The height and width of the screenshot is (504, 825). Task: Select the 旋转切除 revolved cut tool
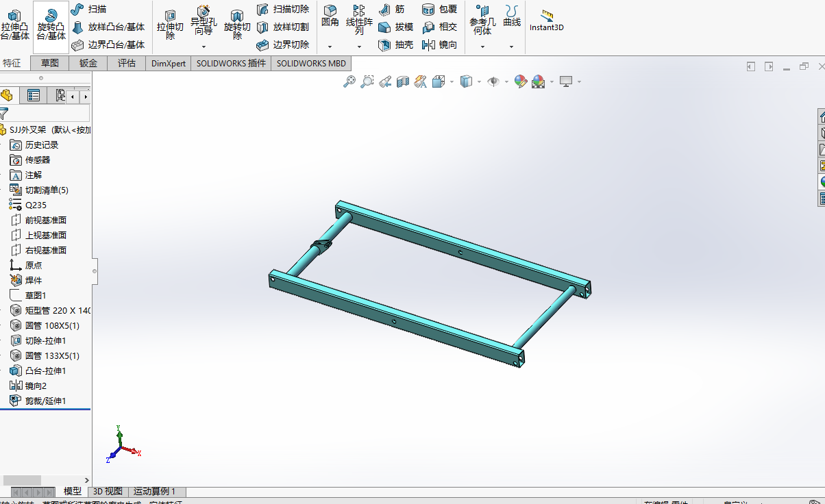click(237, 25)
